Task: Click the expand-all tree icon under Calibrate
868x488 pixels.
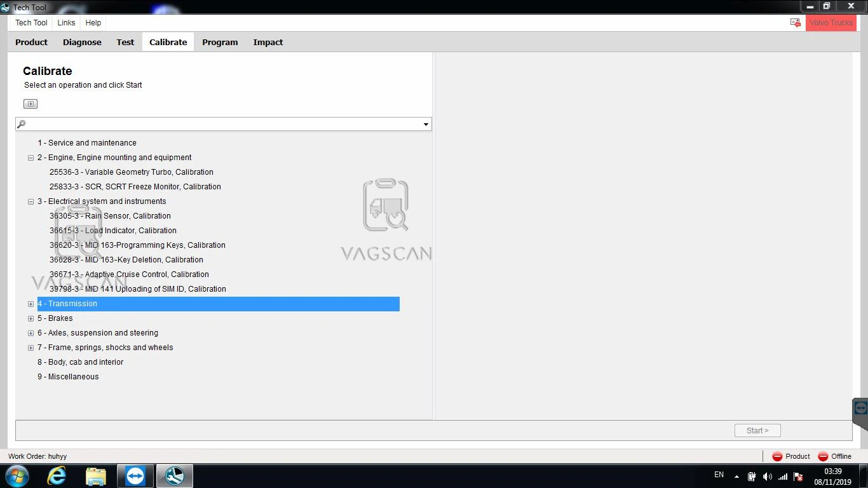Action: click(31, 104)
